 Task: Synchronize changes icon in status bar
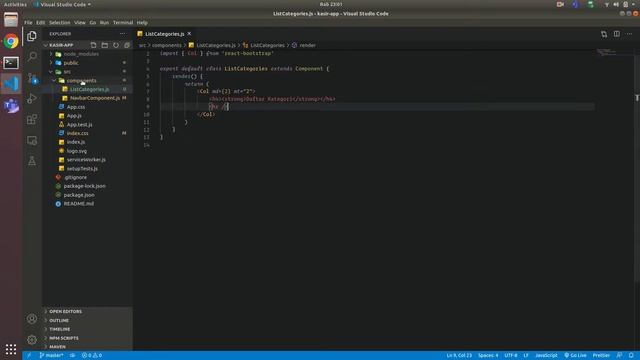pyautogui.click(x=72, y=356)
